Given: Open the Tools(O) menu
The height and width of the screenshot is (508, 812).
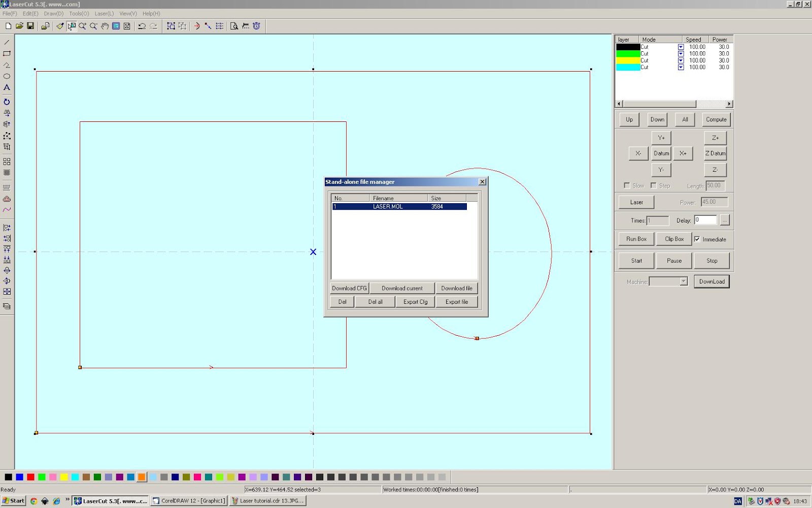Looking at the screenshot, I should point(79,14).
